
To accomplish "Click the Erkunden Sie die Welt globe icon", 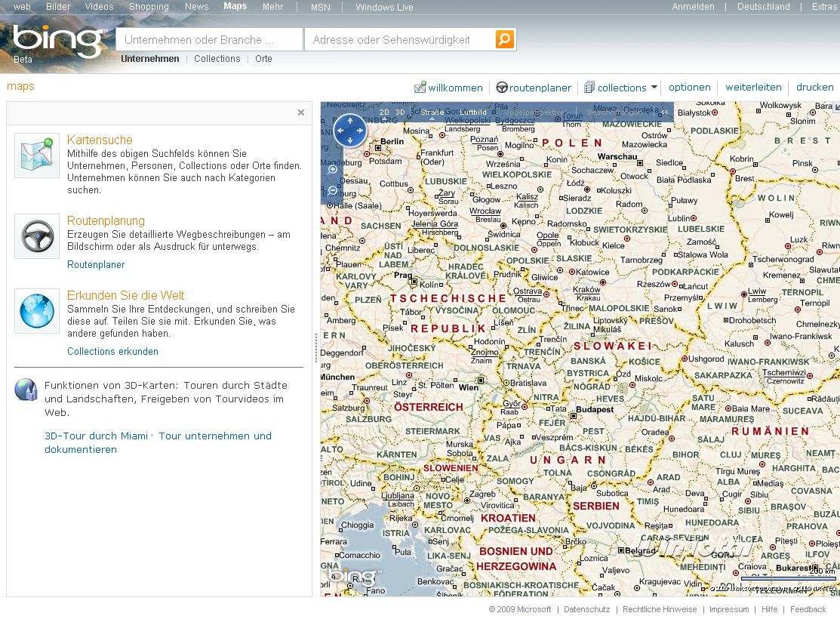I will [x=37, y=311].
